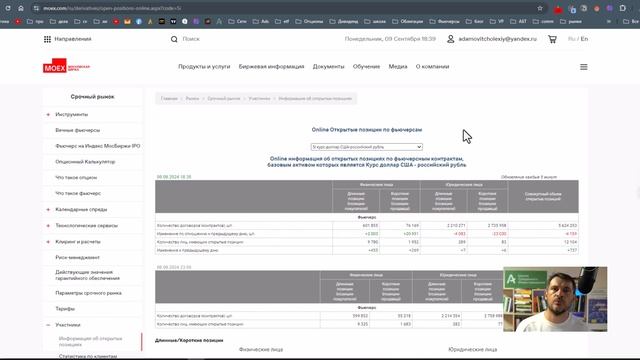This screenshot has height=360, width=640.
Task: Open Параметры срочного рынка link
Action: pos(88,293)
